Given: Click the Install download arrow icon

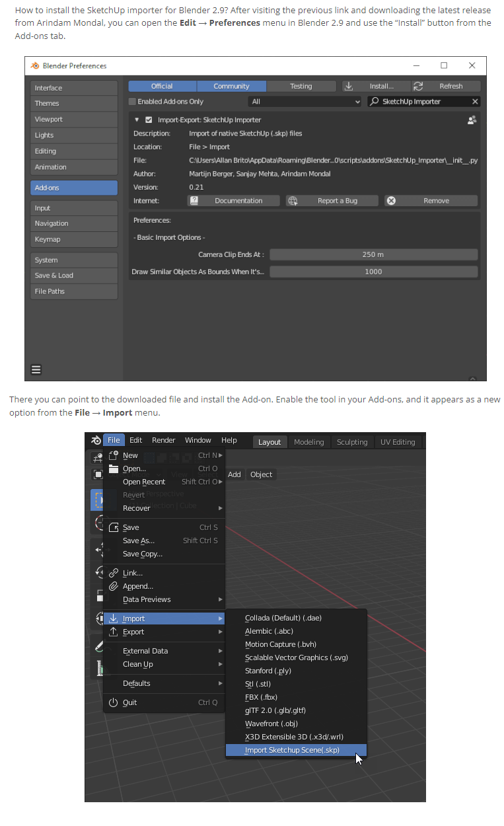Looking at the screenshot, I should click(349, 86).
